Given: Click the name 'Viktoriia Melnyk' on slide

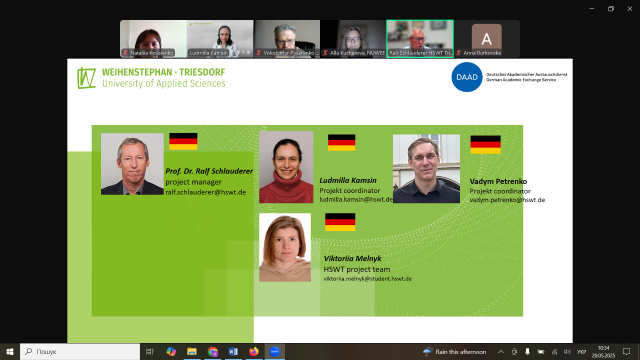Looking at the screenshot, I should [x=352, y=258].
